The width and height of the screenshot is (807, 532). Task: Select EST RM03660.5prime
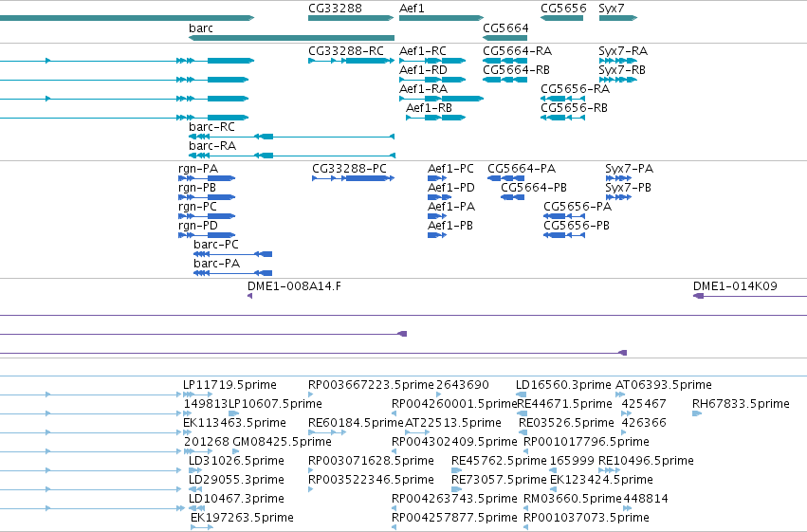(526, 509)
